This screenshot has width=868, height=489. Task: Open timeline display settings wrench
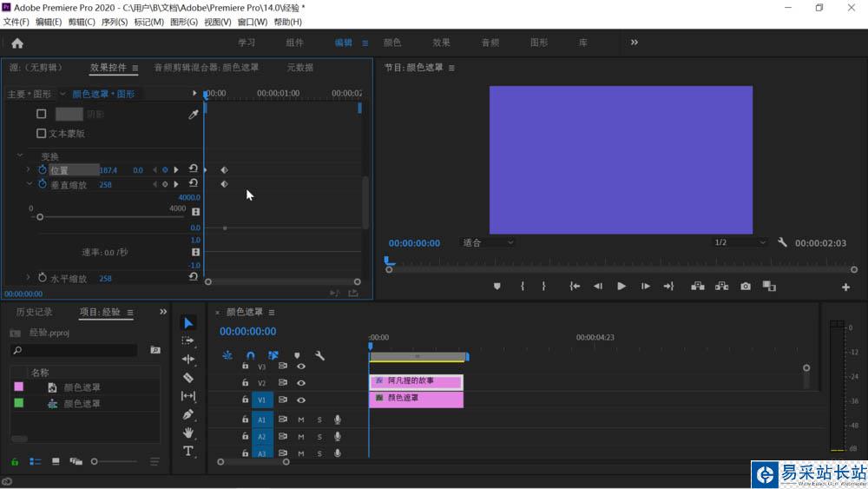pos(320,355)
